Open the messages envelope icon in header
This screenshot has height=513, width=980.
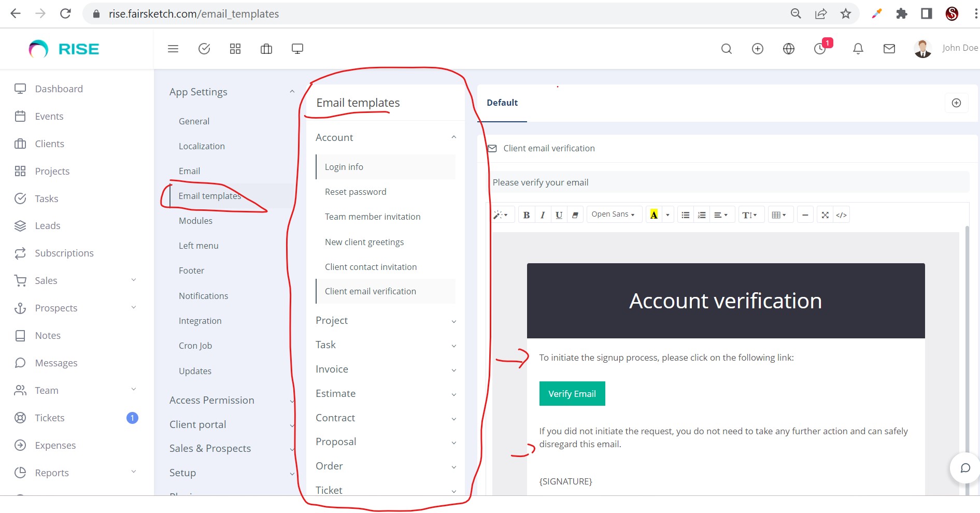(889, 49)
